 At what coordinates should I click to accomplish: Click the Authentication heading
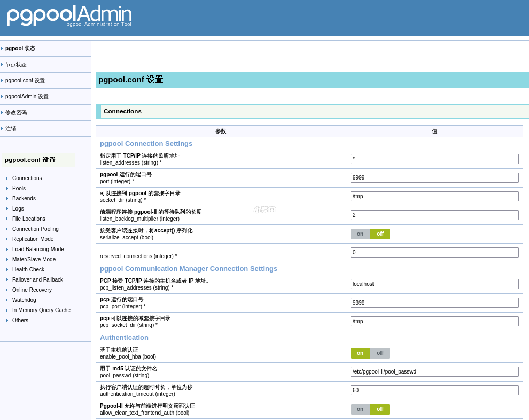(124, 338)
